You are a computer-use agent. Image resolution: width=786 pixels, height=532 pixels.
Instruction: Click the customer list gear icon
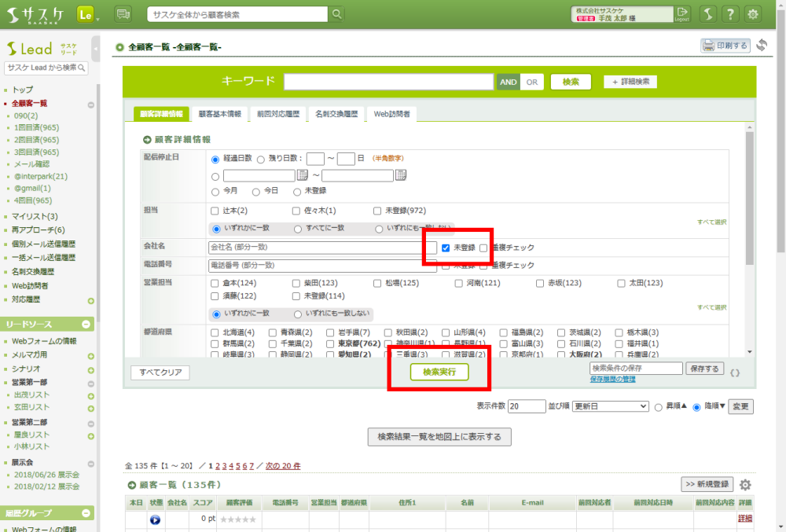click(x=745, y=485)
